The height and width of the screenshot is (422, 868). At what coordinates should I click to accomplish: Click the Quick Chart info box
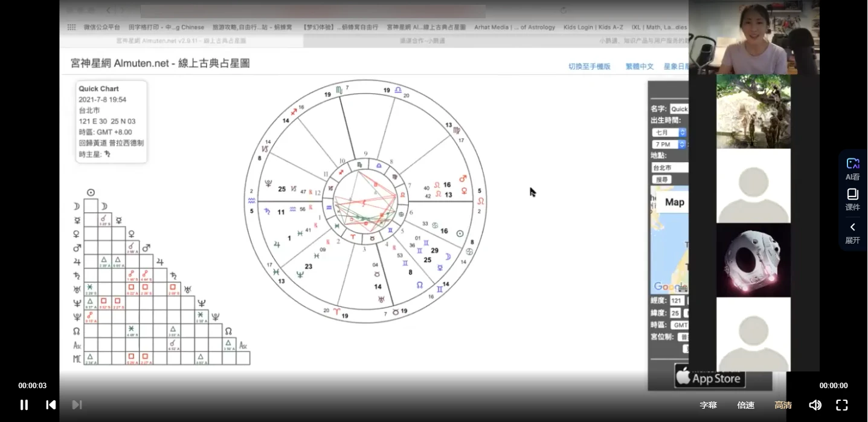pos(111,122)
